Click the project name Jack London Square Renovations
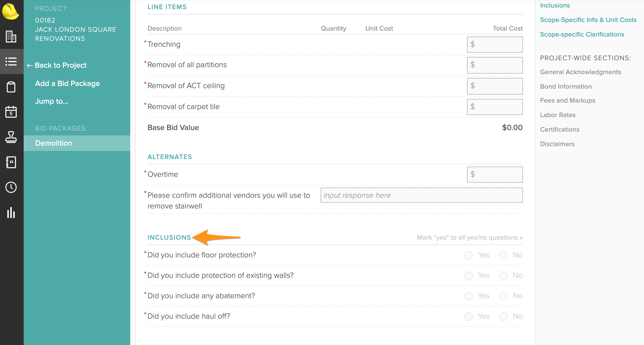 click(76, 34)
